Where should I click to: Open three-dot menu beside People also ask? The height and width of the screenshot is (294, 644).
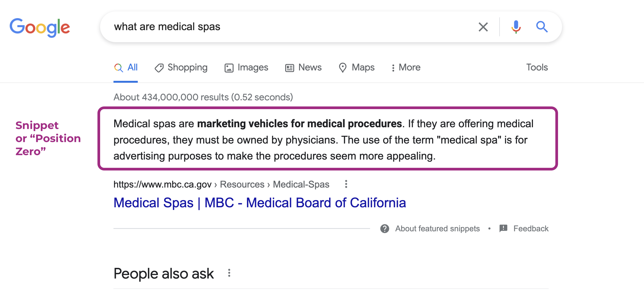[x=229, y=273]
